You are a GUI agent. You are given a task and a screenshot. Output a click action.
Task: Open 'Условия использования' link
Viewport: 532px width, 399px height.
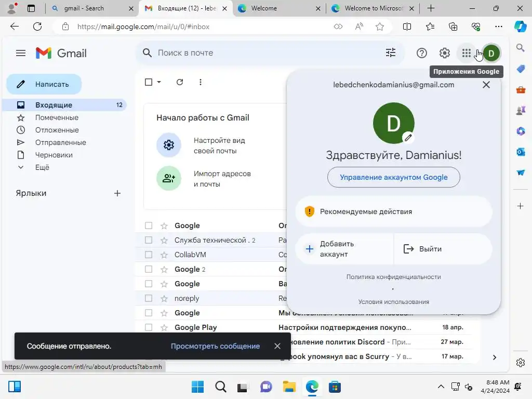[394, 302]
